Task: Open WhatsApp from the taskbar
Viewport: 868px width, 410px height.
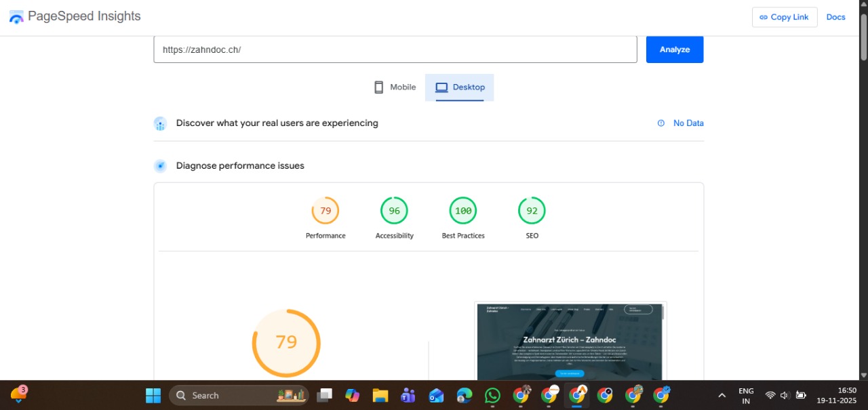Action: (493, 395)
